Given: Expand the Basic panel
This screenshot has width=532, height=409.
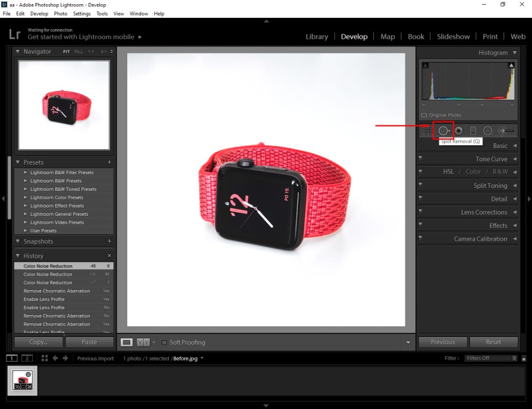Looking at the screenshot, I should click(515, 146).
